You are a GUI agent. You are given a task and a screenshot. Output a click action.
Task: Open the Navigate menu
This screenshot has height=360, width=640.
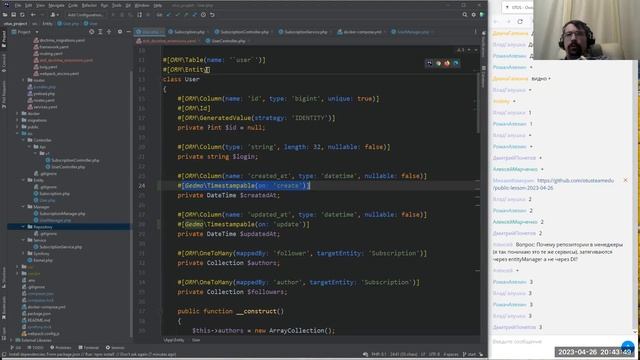(56, 5)
